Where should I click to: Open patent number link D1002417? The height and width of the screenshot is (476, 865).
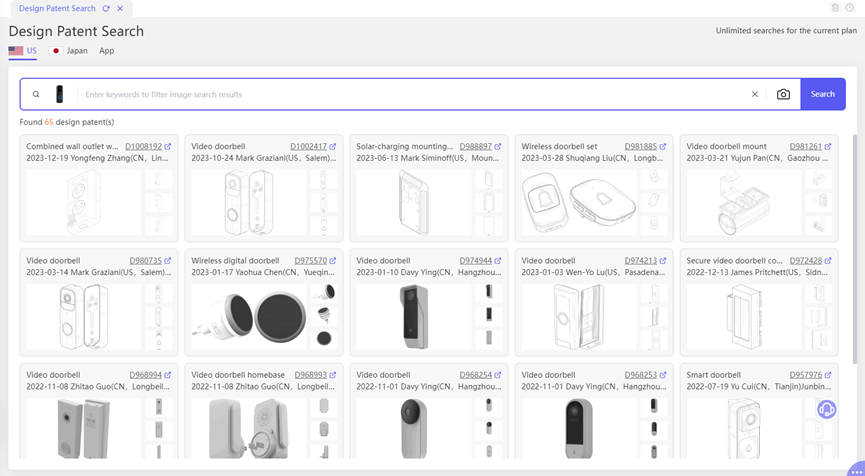(308, 147)
